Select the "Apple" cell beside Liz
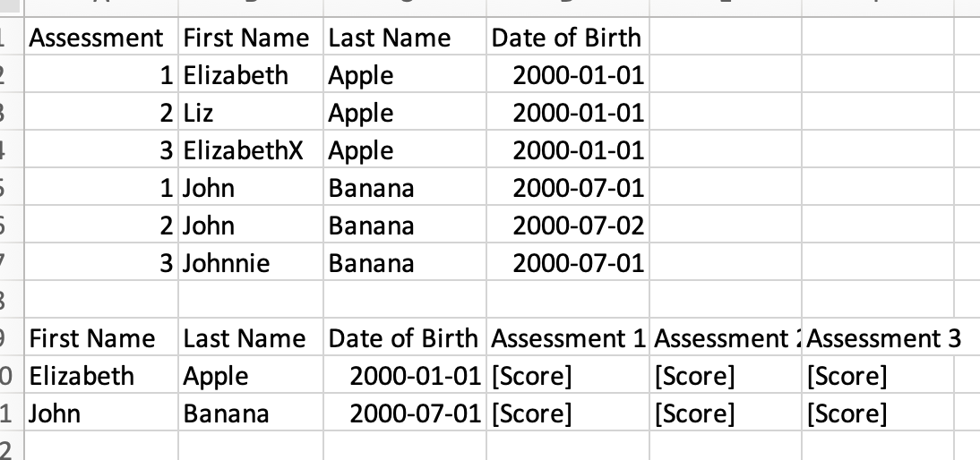 [361, 113]
